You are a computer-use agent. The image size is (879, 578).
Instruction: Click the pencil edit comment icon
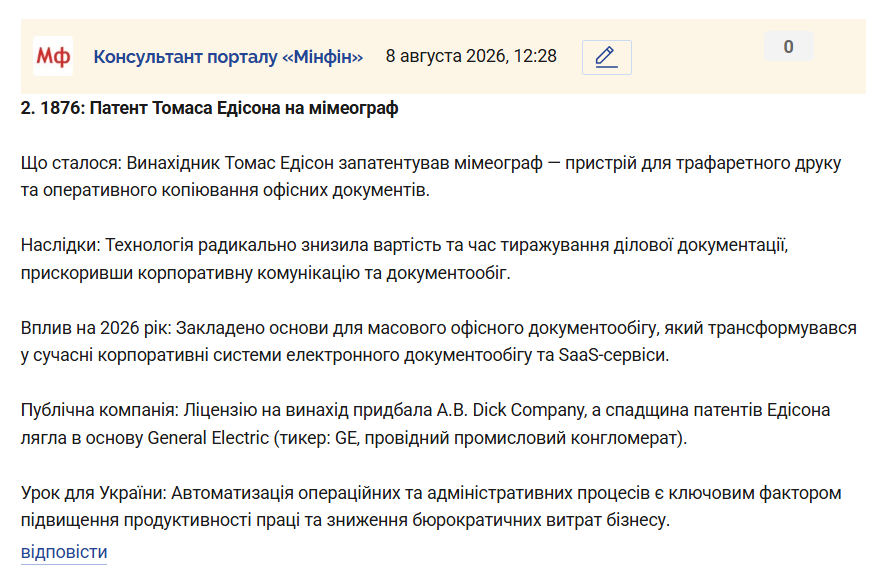607,57
